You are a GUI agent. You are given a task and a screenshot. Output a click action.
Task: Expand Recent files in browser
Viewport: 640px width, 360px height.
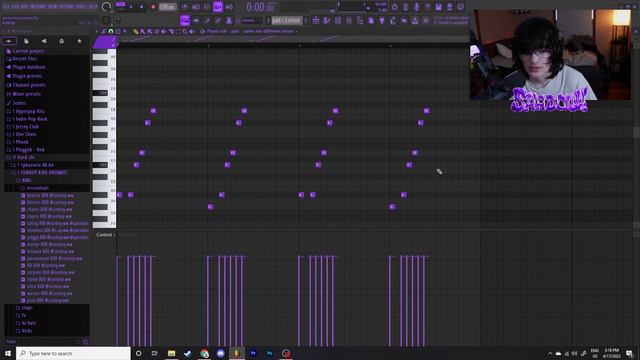pyautogui.click(x=22, y=59)
